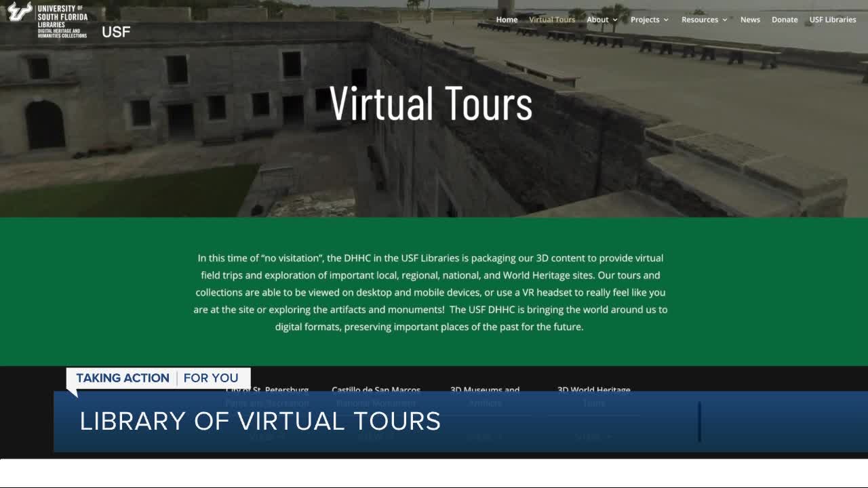
Task: Open the Donate link
Action: (785, 20)
